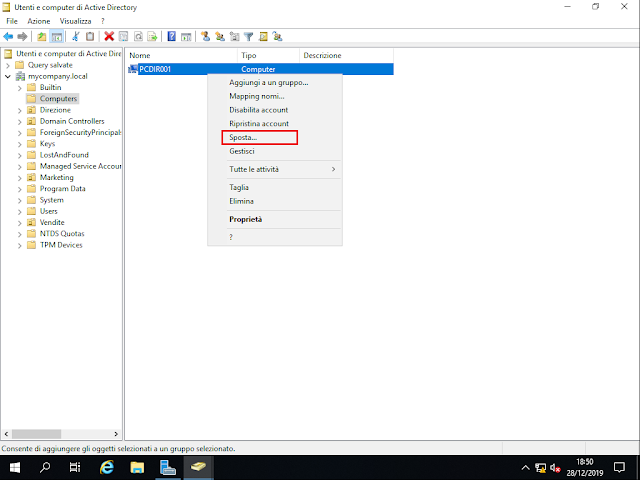640x480 pixels.
Task: Select the PCDIR001 computer row
Action: click(260, 69)
